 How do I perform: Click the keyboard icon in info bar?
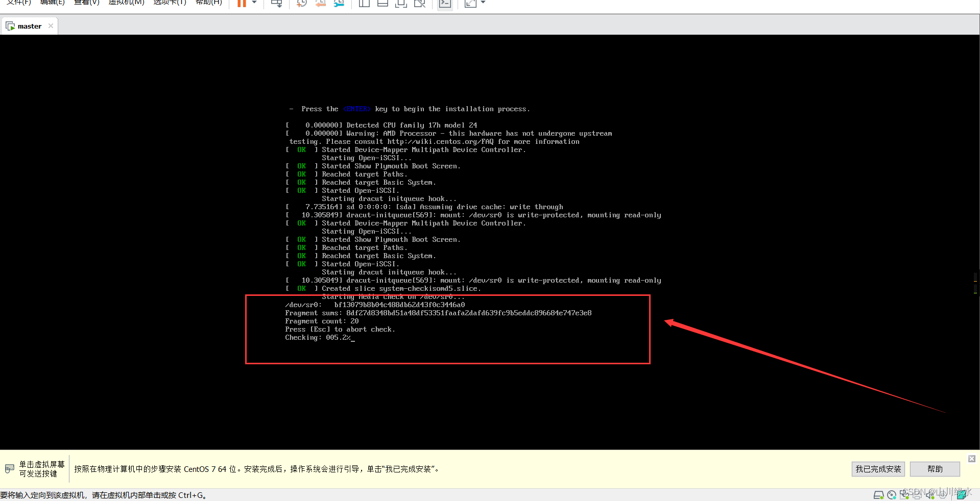[9, 468]
